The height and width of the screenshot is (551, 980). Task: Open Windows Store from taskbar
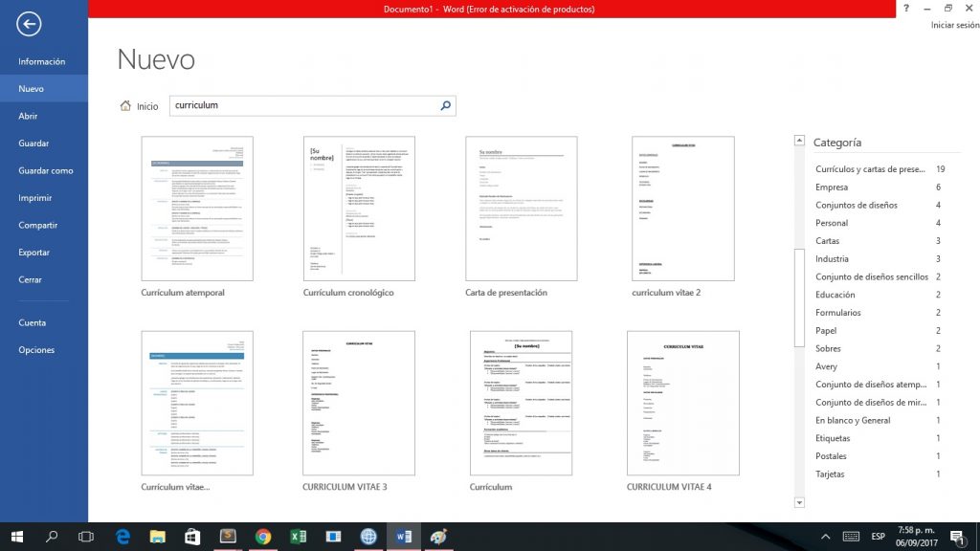(192, 537)
